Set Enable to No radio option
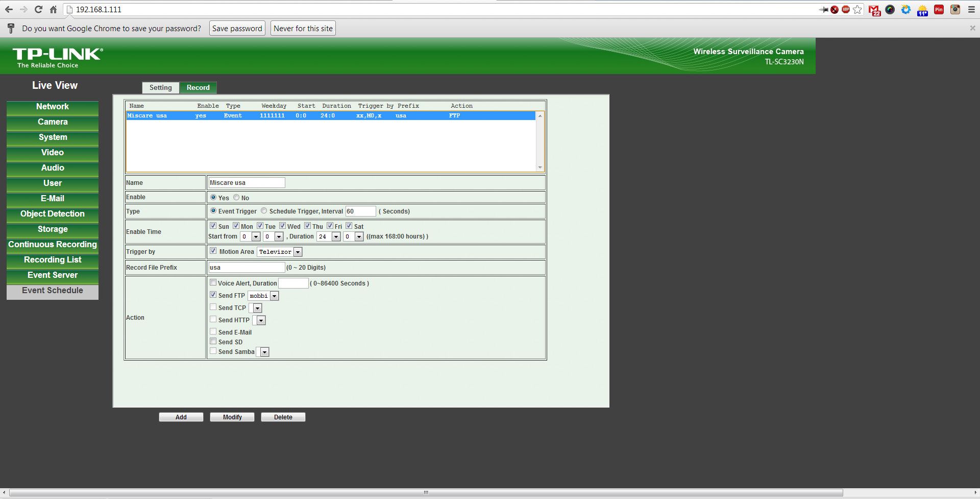980x499 pixels. tap(236, 197)
